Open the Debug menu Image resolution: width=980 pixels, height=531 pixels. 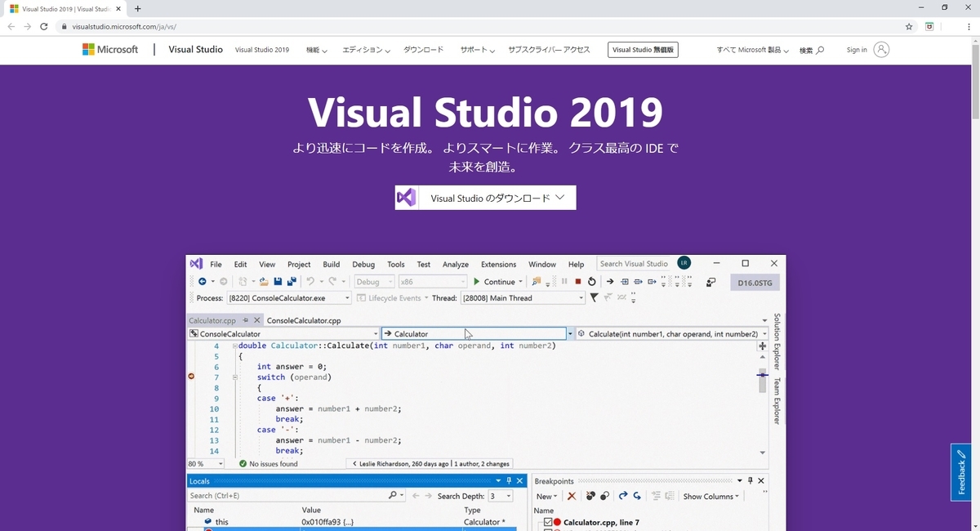[363, 264]
